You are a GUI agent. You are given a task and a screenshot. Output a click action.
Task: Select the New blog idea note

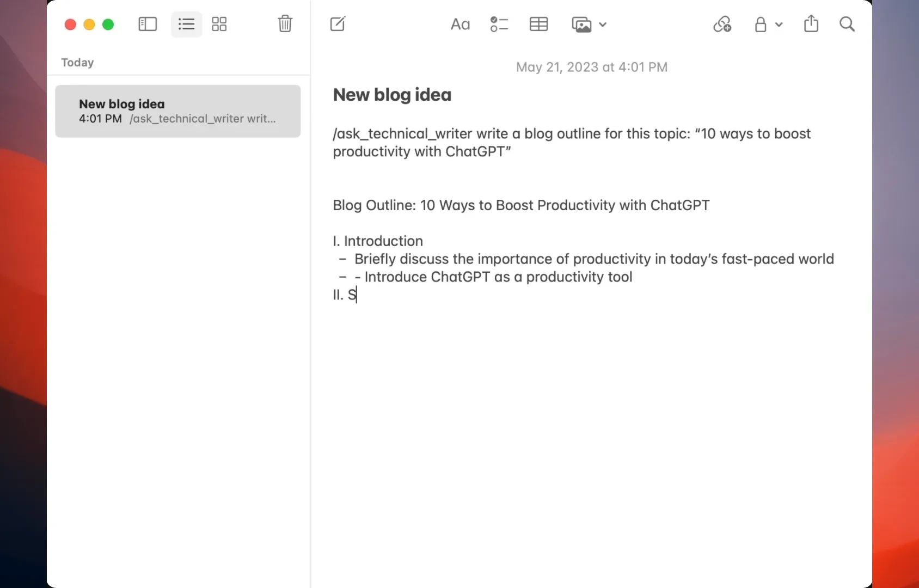177,111
